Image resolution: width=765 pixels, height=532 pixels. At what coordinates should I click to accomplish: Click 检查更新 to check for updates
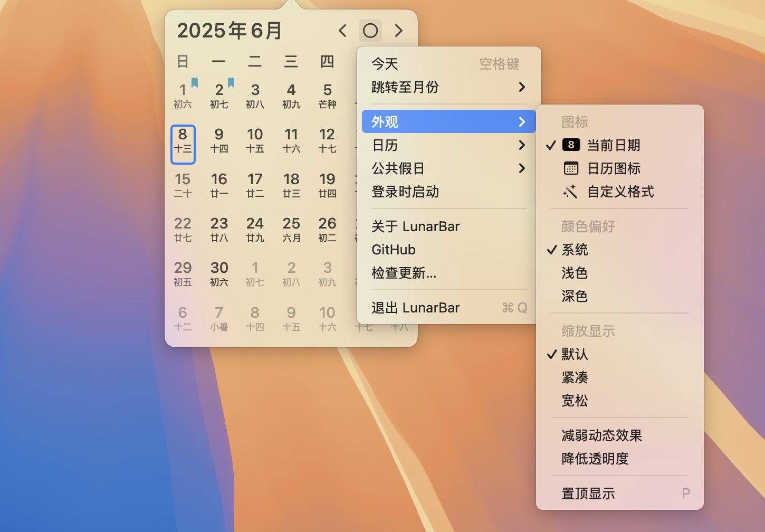click(x=404, y=273)
